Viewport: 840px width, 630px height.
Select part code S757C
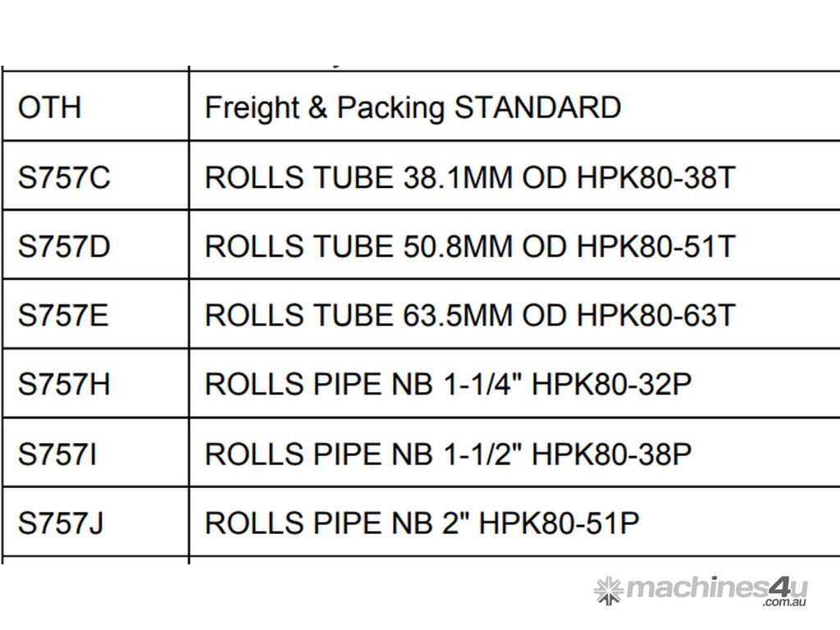point(63,177)
